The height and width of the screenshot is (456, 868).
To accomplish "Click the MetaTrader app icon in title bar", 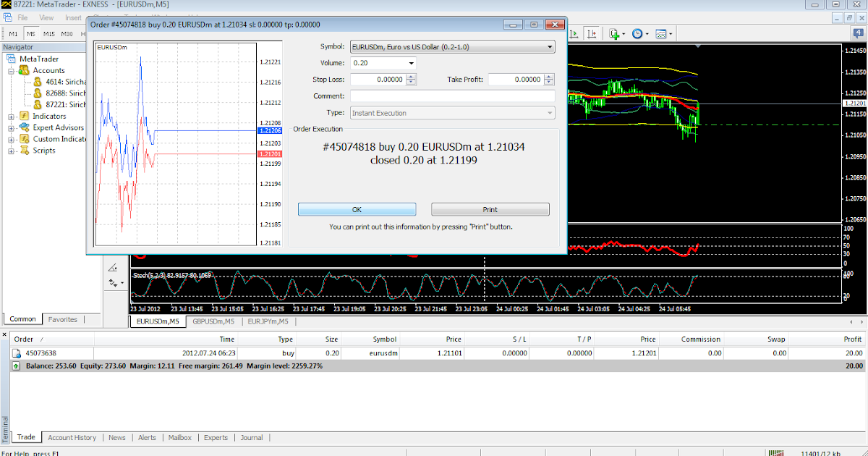I will coord(7,4).
